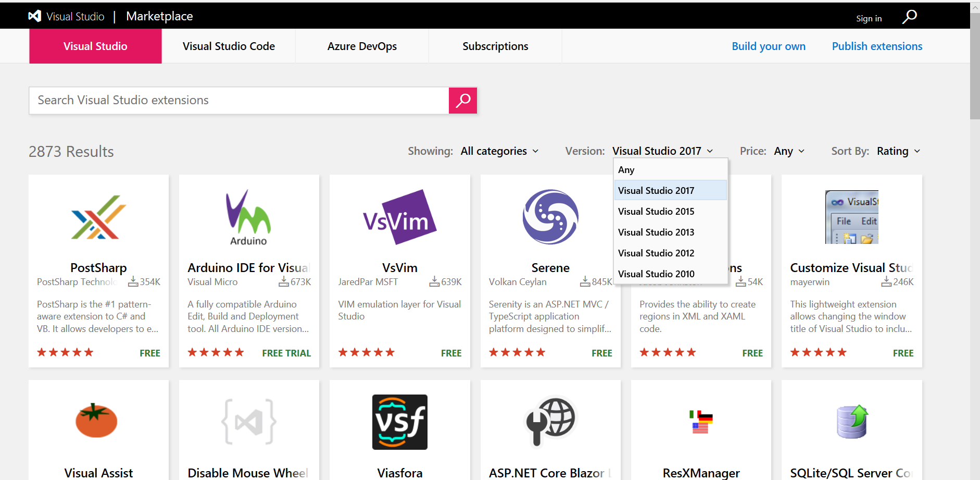The height and width of the screenshot is (480, 980).
Task: Open the Visual Assist tomato icon
Action: click(x=96, y=420)
